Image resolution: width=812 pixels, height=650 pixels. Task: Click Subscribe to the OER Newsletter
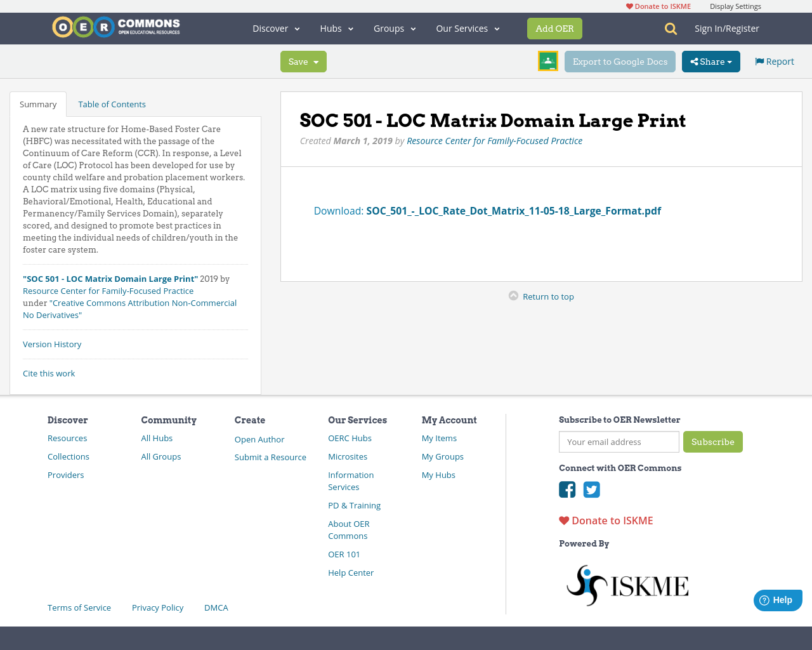[x=712, y=442]
